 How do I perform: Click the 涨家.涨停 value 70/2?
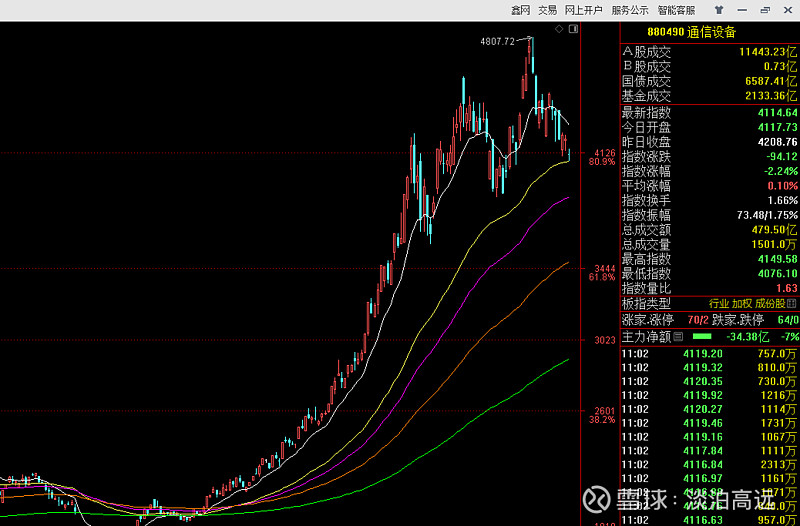tap(698, 320)
